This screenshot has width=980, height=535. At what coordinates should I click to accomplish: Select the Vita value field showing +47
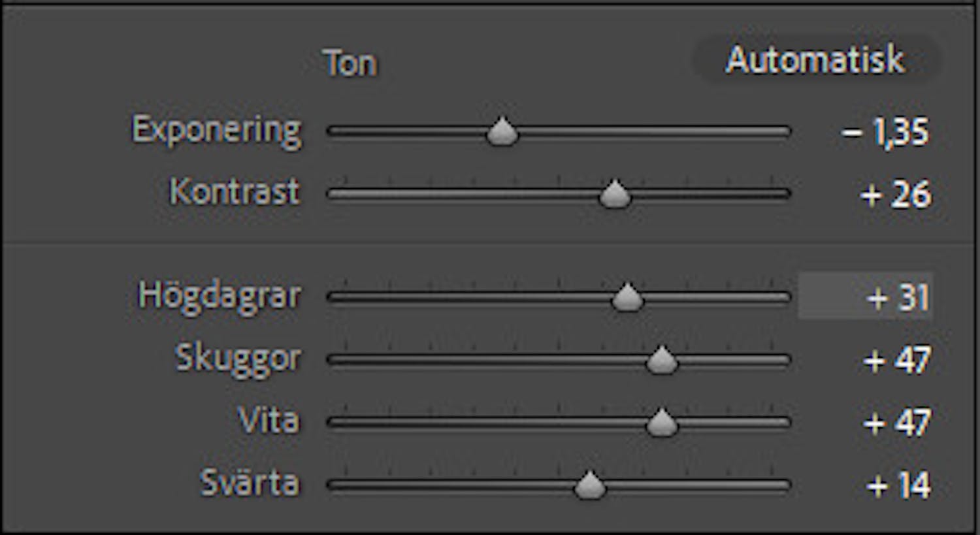(896, 423)
